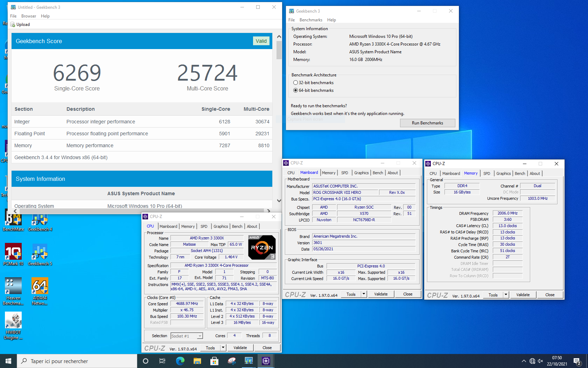The height and width of the screenshot is (368, 588).
Task: Click the taskbar search box
Action: point(77,361)
